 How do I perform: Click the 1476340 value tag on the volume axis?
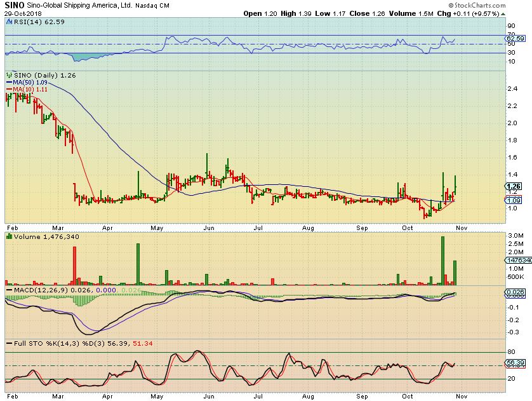pos(519,261)
